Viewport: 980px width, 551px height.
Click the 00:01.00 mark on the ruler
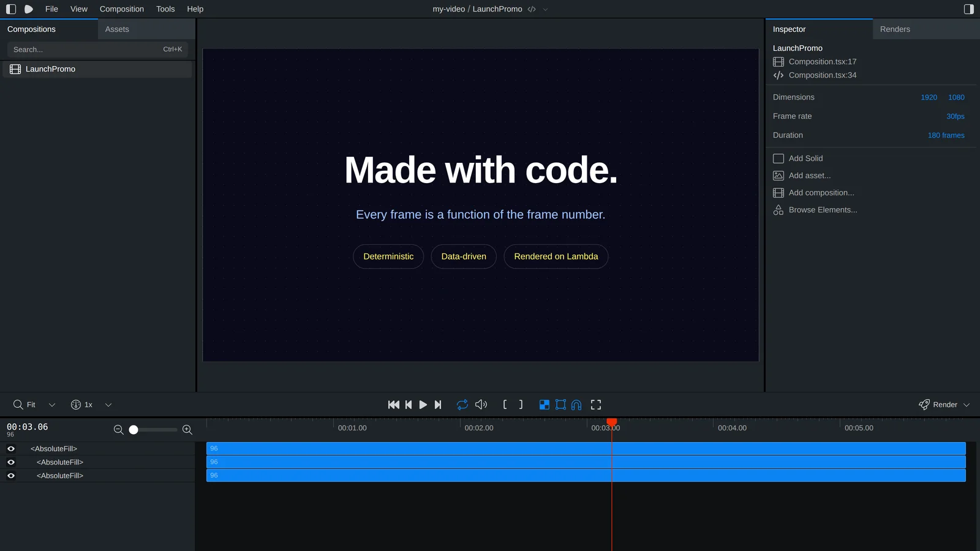pos(352,428)
